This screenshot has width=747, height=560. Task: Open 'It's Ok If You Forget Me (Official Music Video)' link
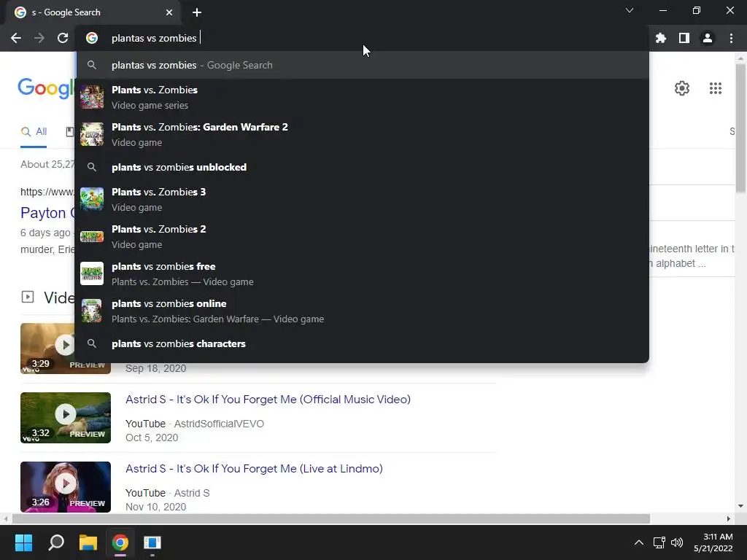point(268,399)
